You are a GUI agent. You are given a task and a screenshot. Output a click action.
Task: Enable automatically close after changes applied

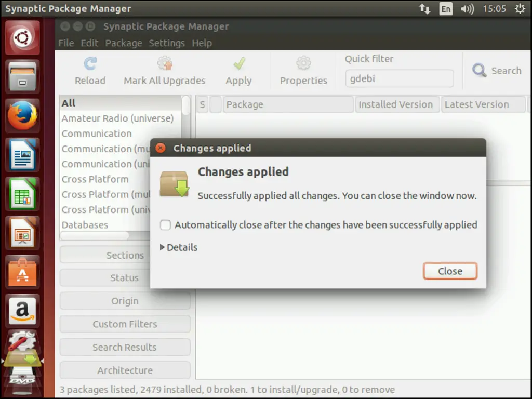[x=165, y=224]
